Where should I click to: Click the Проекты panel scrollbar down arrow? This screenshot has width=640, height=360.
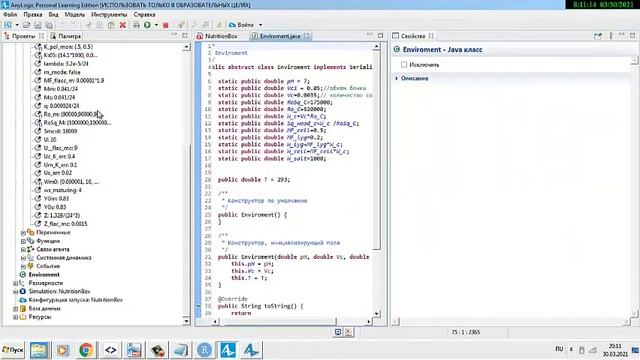coord(186,321)
